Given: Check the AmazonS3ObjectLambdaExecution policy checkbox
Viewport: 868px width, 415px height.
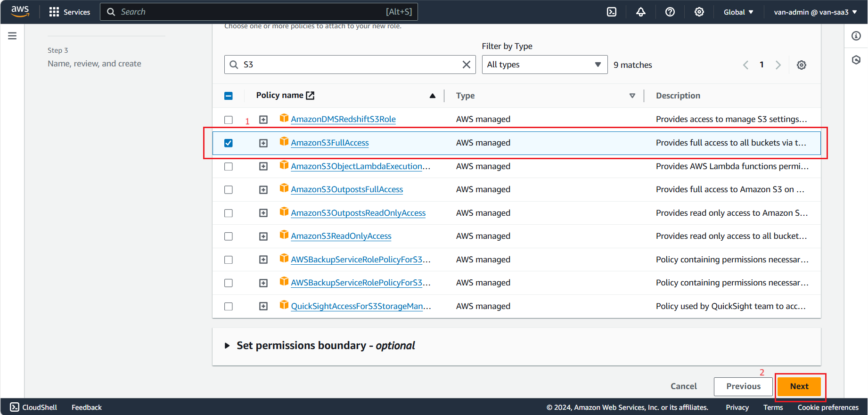Looking at the screenshot, I should point(229,166).
